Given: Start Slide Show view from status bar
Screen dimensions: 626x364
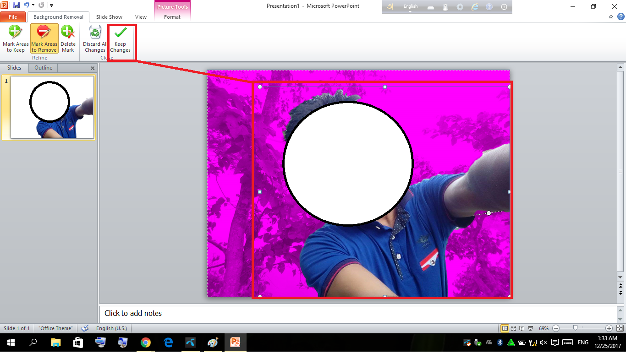Looking at the screenshot, I should [530, 328].
